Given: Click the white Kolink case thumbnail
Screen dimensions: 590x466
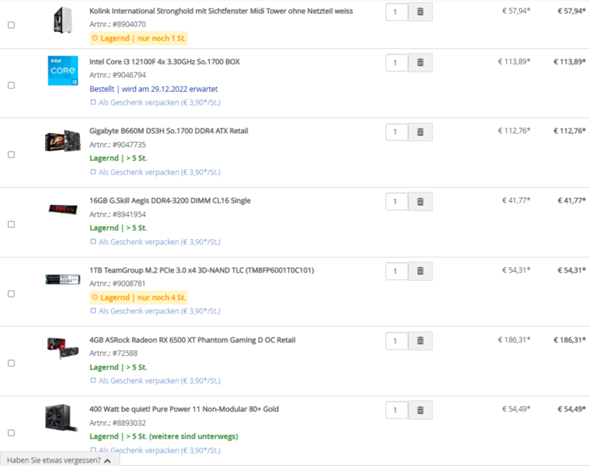Looking at the screenshot, I should pos(62,20).
